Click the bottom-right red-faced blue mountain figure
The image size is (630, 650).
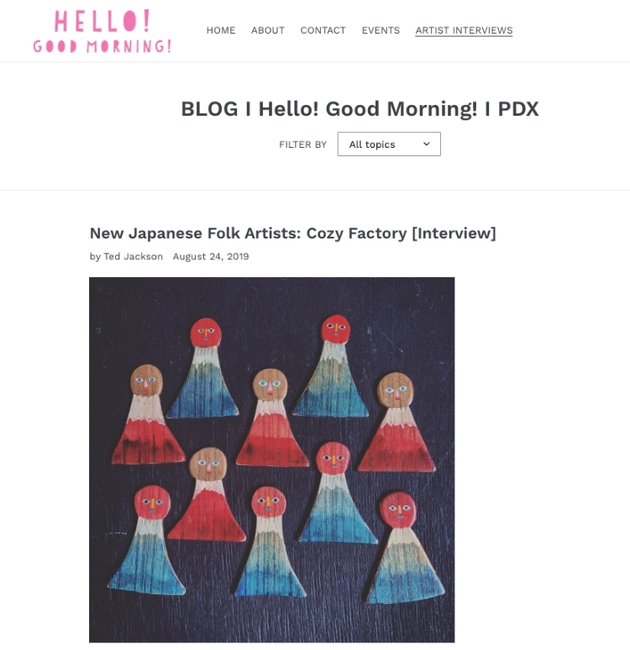404,547
